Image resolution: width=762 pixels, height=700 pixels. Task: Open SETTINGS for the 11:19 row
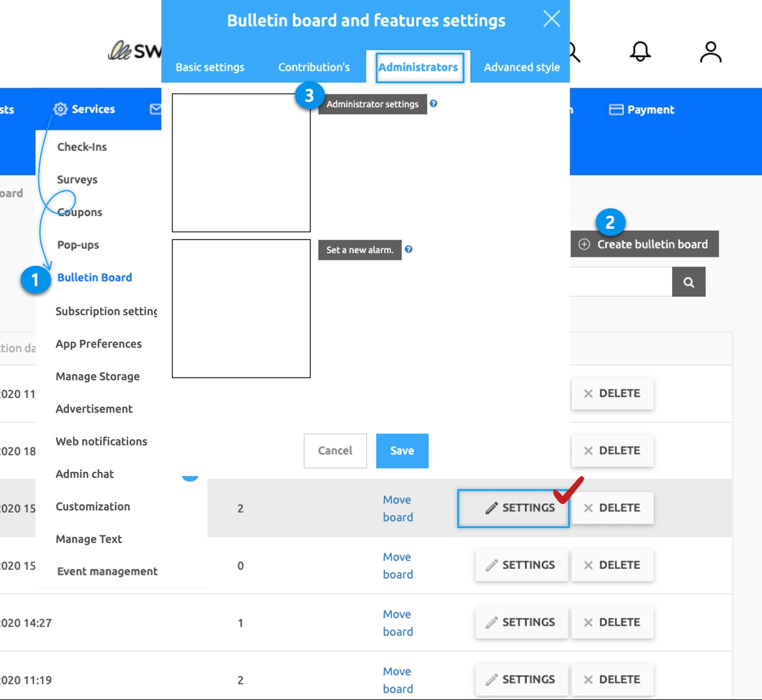(521, 680)
